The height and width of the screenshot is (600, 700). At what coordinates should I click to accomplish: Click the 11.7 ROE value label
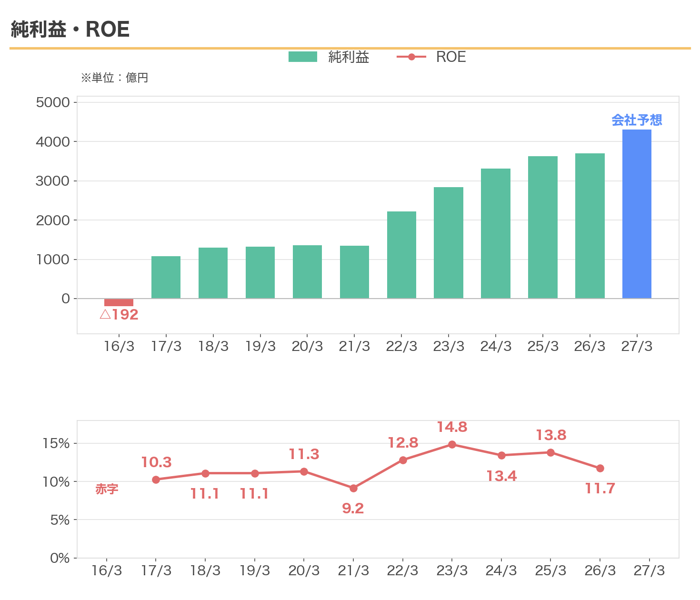(x=600, y=488)
